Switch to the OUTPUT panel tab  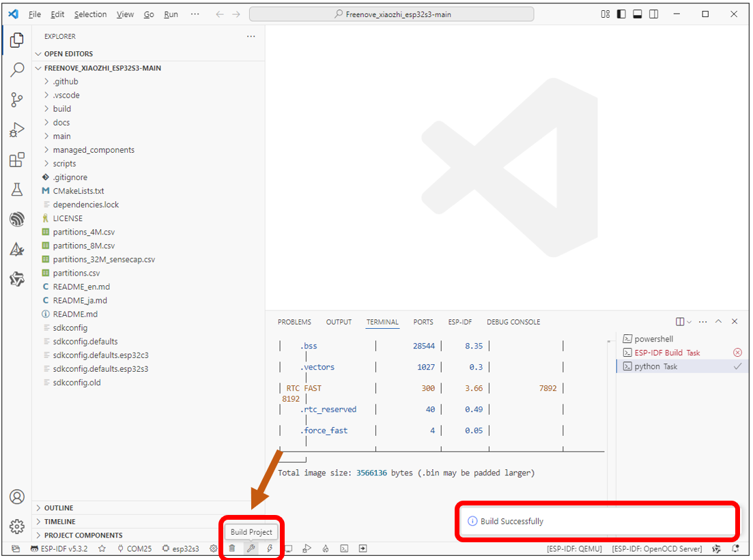tap(339, 322)
